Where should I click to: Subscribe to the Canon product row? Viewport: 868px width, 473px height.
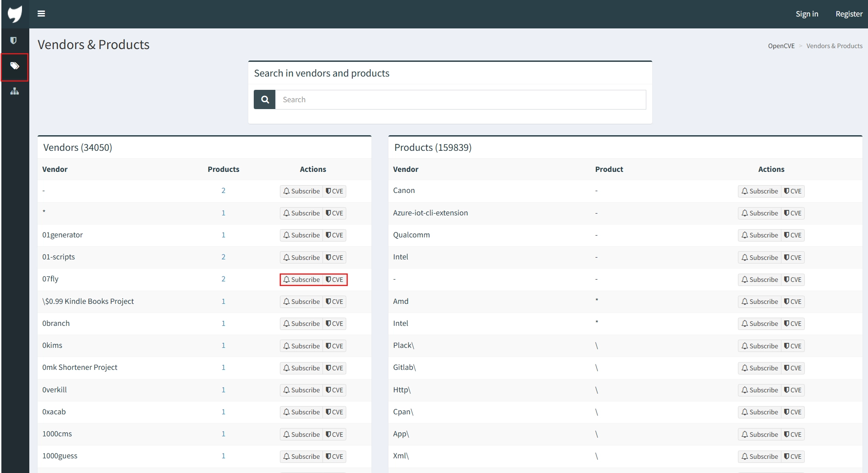(759, 191)
